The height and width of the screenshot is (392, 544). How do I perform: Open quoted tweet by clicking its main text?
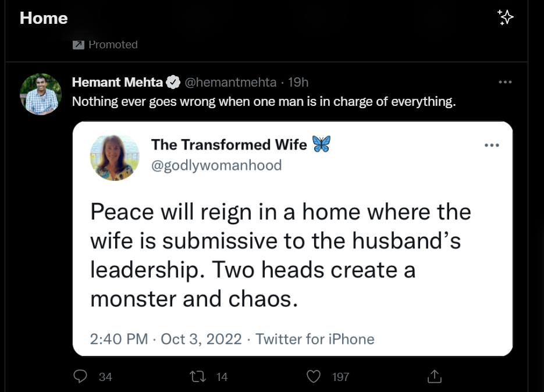pyautogui.click(x=279, y=255)
